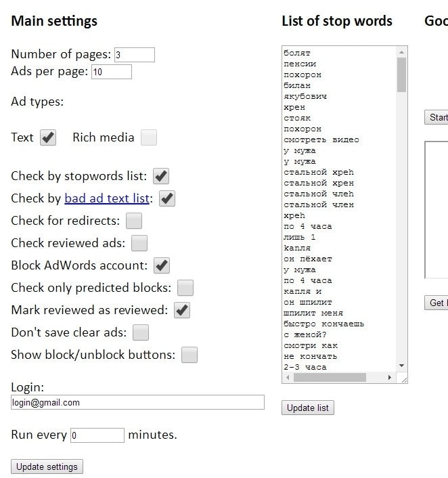The width and height of the screenshot is (448, 478).
Task: Uncheck Check by stopwords list
Action: point(160,177)
